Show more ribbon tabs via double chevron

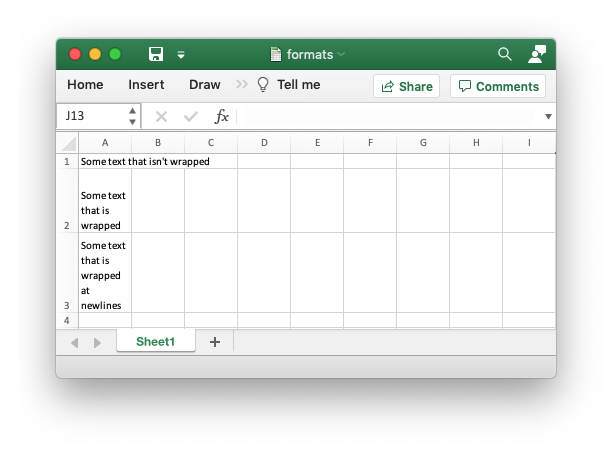(x=242, y=84)
